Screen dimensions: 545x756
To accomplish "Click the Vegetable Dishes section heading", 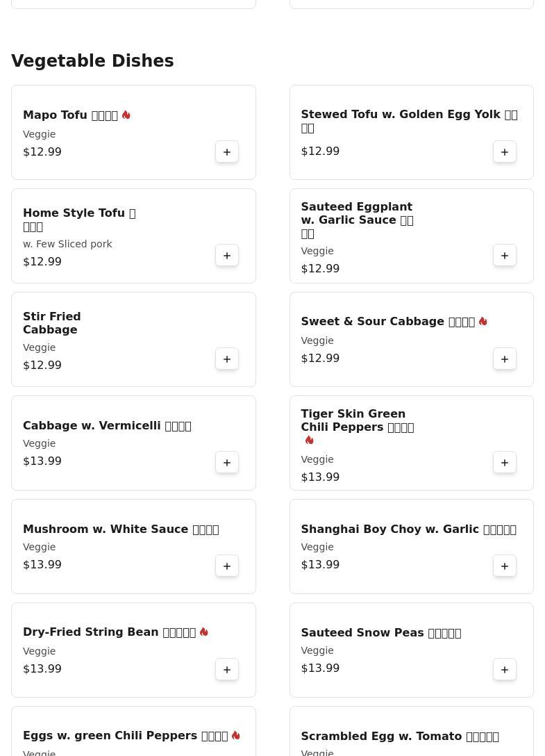I will pyautogui.click(x=92, y=61).
